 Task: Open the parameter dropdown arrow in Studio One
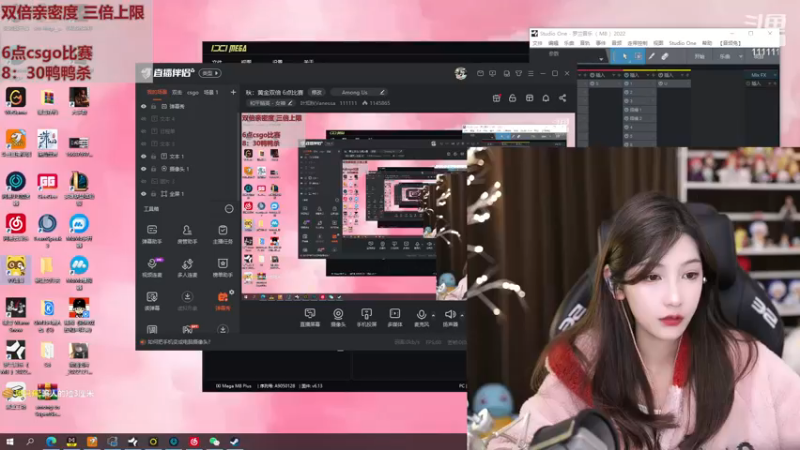(602, 59)
